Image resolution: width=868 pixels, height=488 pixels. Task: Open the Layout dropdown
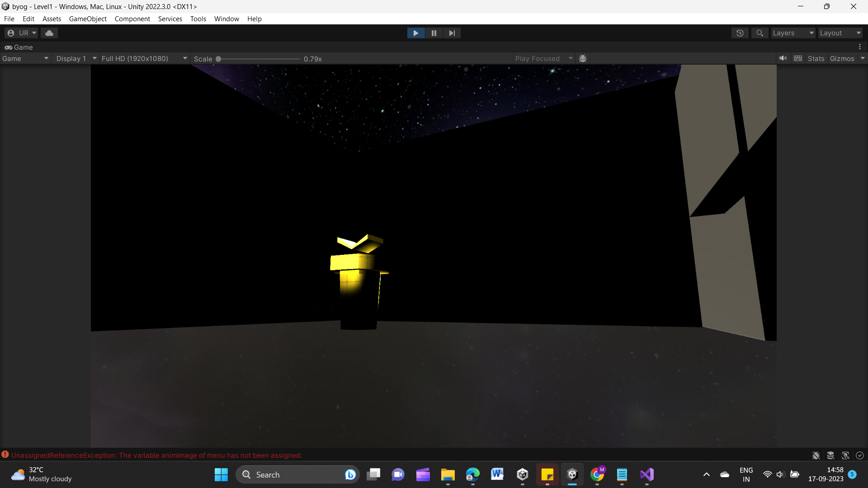[x=840, y=33]
